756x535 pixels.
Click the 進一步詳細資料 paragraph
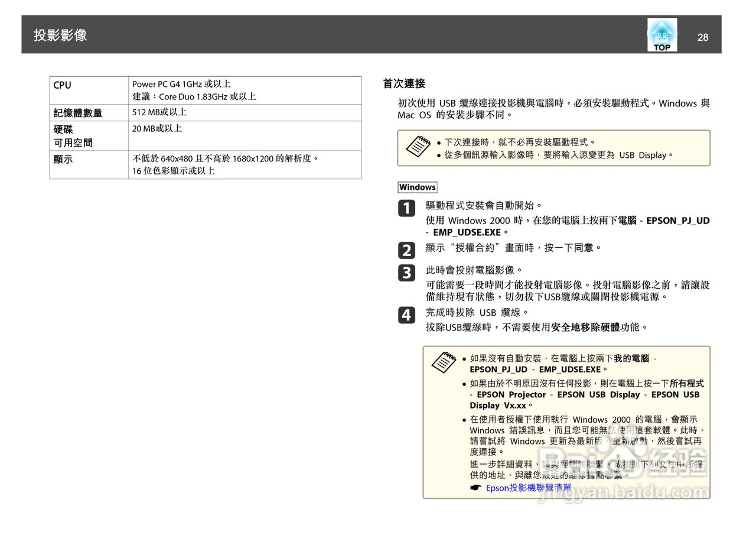(x=586, y=469)
